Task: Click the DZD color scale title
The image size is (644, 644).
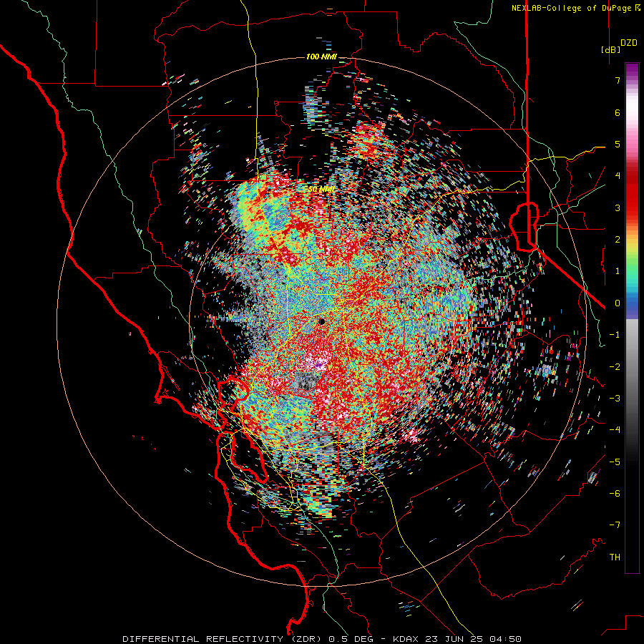Action: pyautogui.click(x=629, y=43)
